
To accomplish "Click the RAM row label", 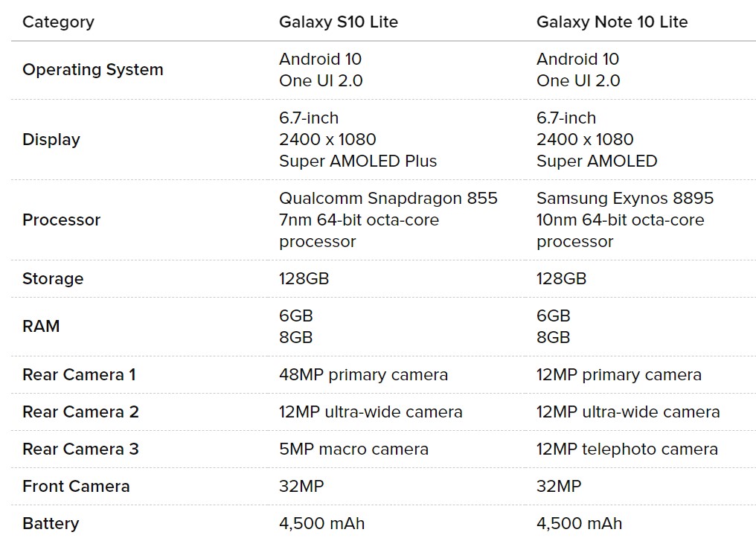I will point(41,327).
